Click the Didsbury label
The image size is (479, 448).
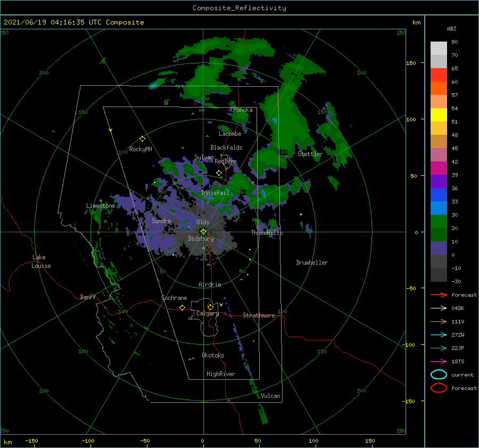point(201,239)
